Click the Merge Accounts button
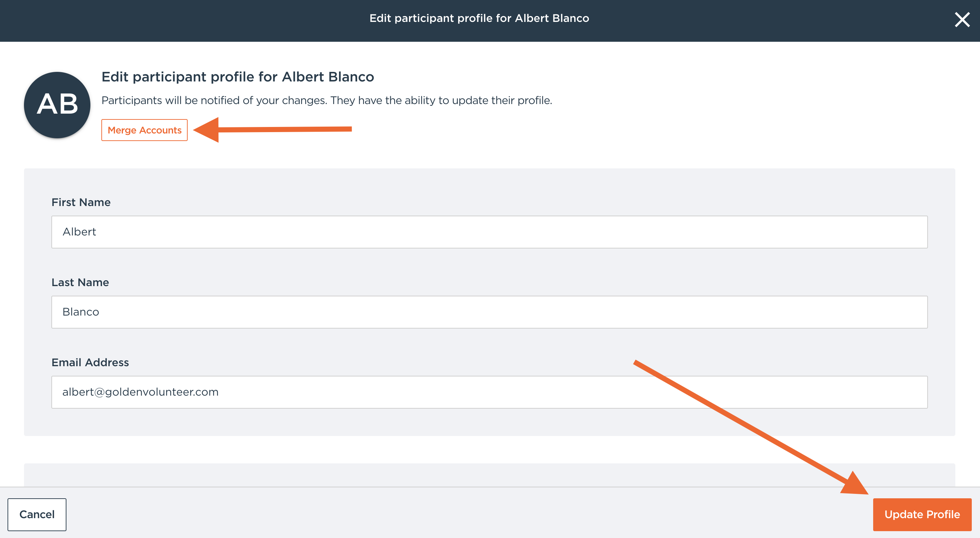 144,130
